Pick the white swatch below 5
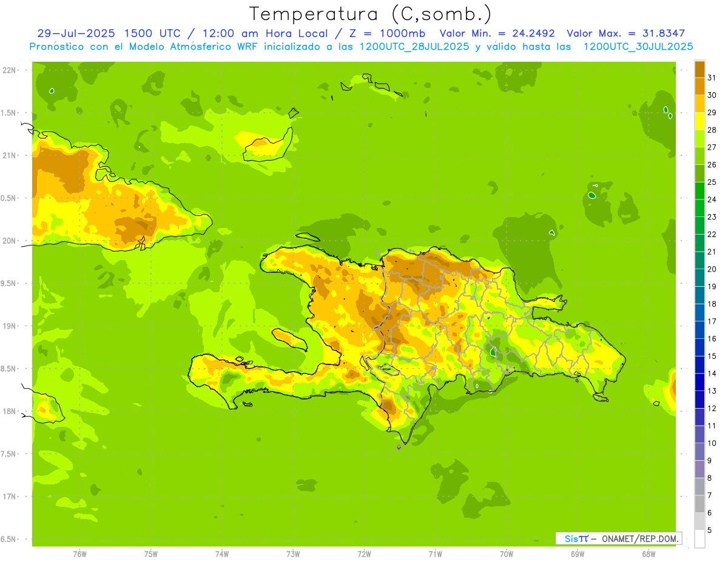This screenshot has width=728, height=562. click(699, 539)
